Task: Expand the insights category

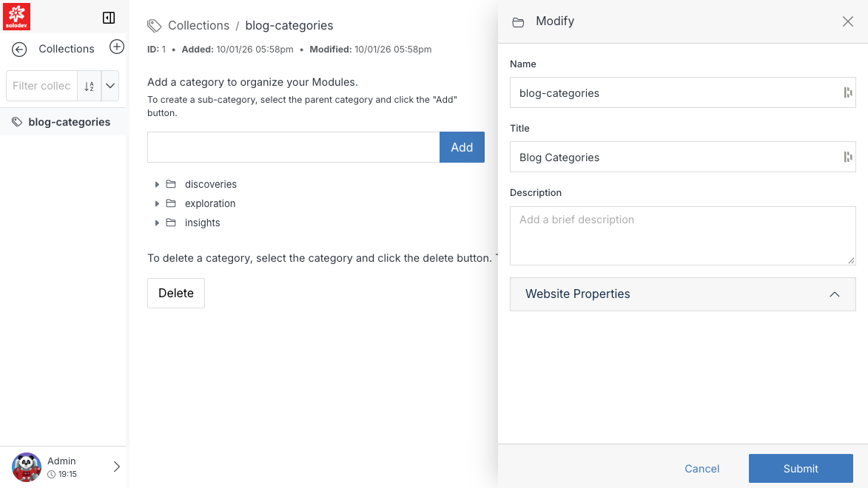Action: (157, 223)
